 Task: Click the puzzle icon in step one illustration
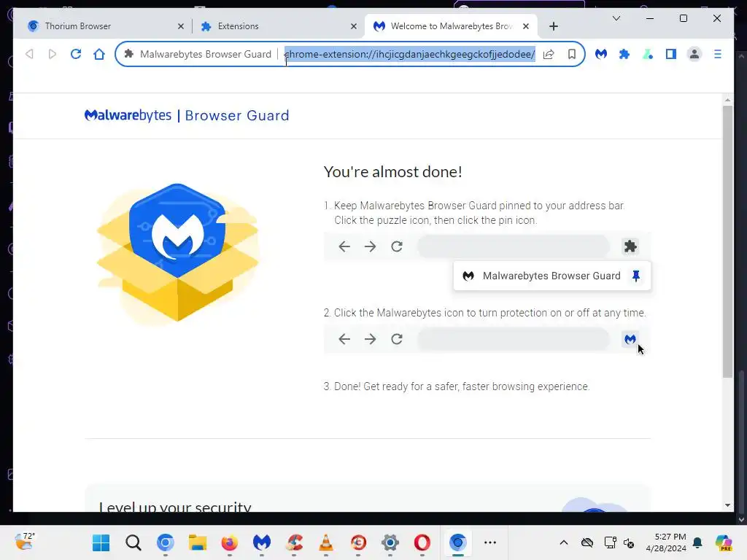(x=630, y=246)
